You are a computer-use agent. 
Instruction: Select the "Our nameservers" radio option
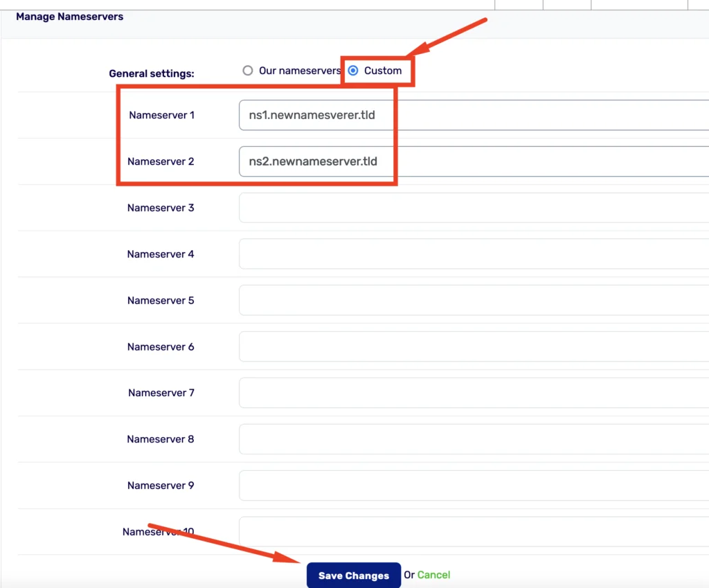click(247, 71)
